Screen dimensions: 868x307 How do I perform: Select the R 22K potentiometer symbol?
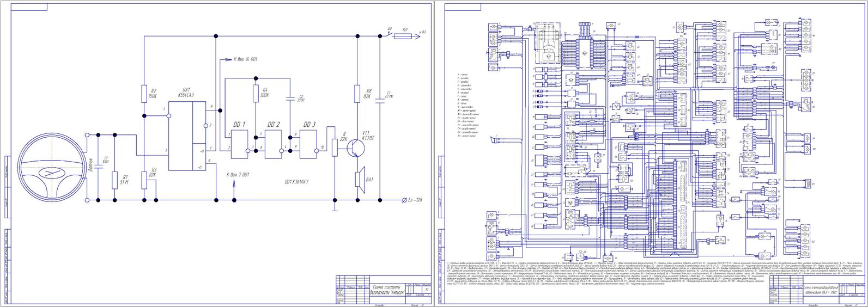335,146
